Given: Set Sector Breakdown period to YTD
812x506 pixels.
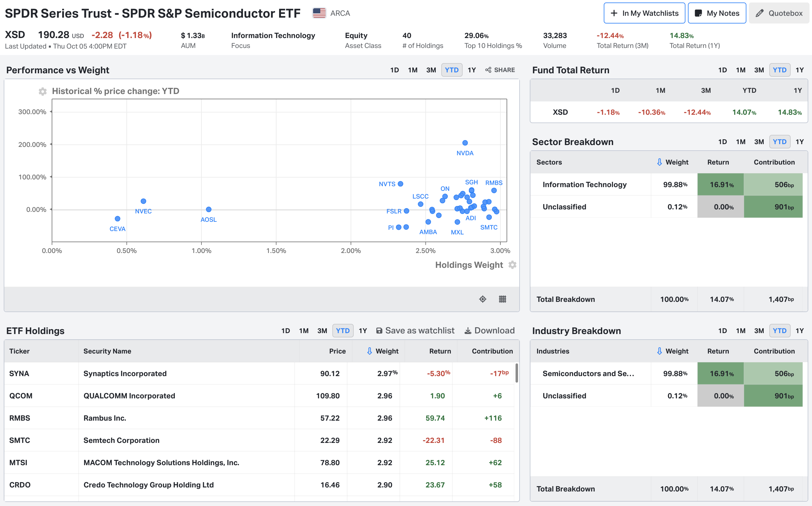Looking at the screenshot, I should 780,142.
